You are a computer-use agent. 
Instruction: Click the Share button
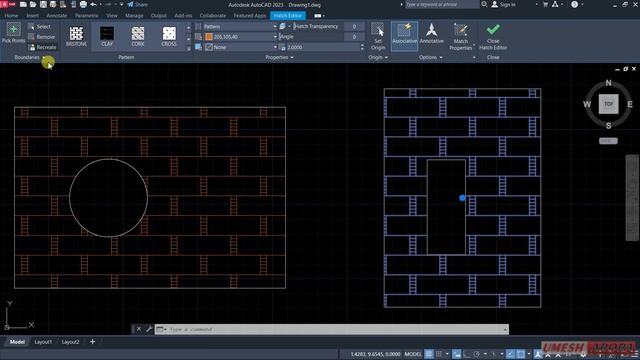pos(138,4)
